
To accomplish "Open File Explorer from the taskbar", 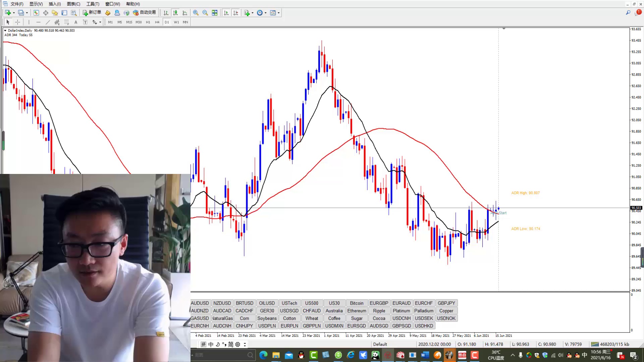I will tap(276, 355).
